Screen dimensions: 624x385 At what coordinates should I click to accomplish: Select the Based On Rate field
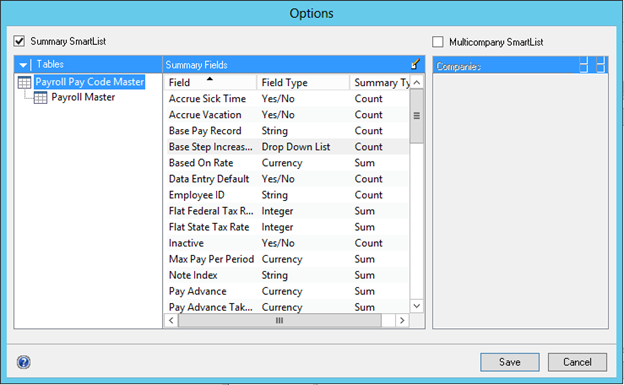[x=201, y=163]
